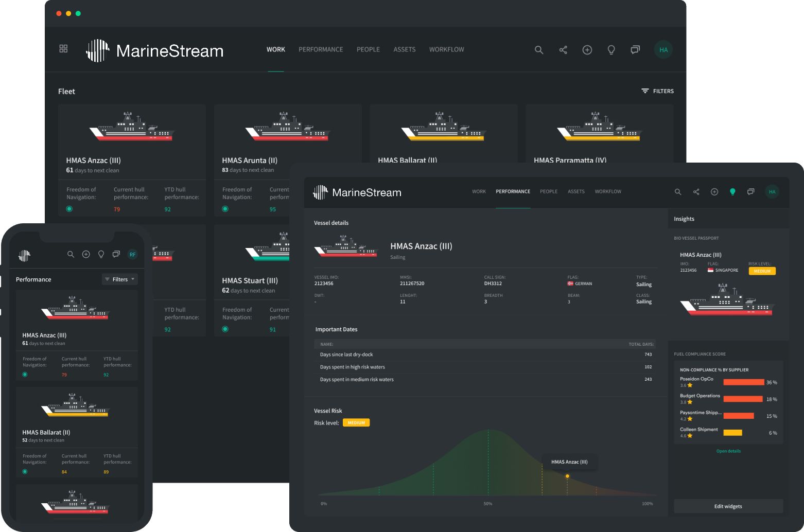Open the insights lightbulb icon
This screenshot has width=804, height=532.
click(611, 50)
